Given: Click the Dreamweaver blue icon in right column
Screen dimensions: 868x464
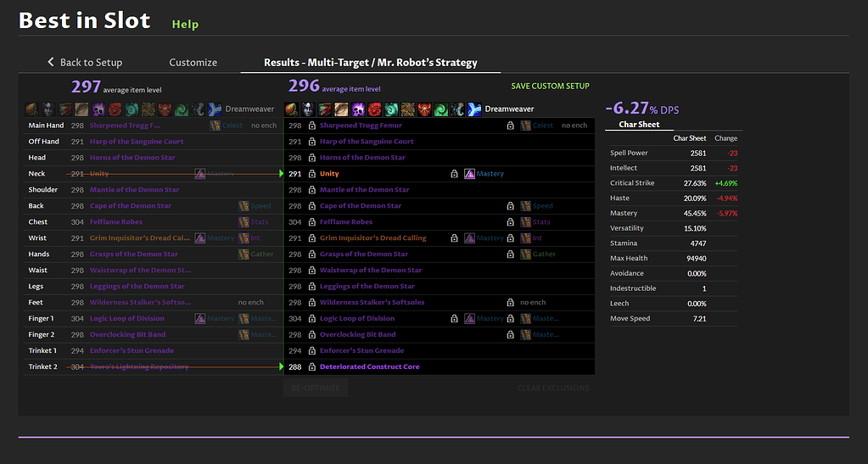Looking at the screenshot, I should click(474, 109).
